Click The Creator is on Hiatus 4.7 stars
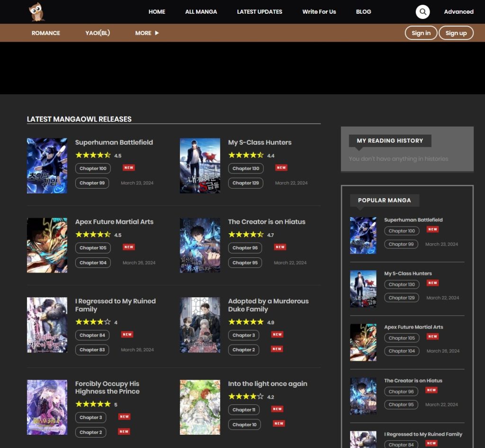Image resolution: width=485 pixels, height=448 pixels. [246, 234]
